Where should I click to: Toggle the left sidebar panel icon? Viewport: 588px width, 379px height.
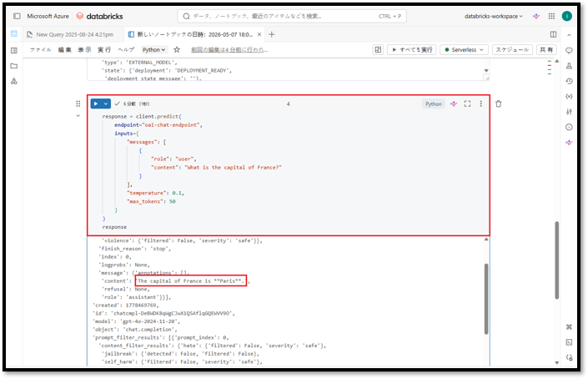click(17, 16)
